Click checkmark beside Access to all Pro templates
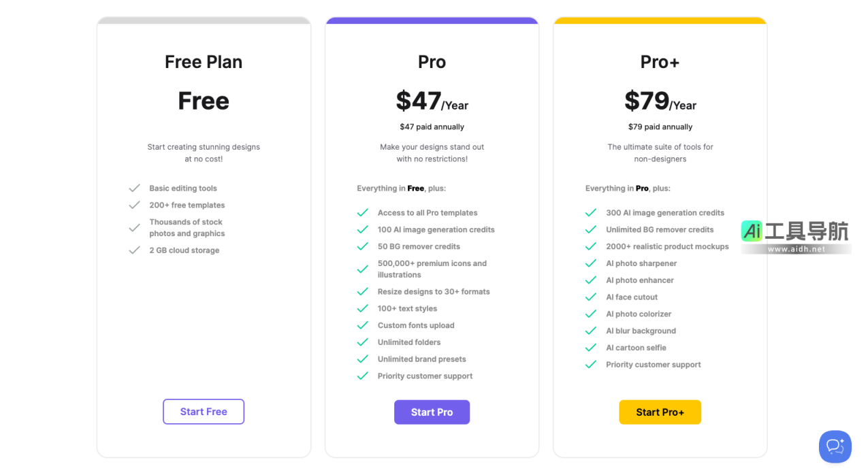868x475 pixels. coord(363,213)
